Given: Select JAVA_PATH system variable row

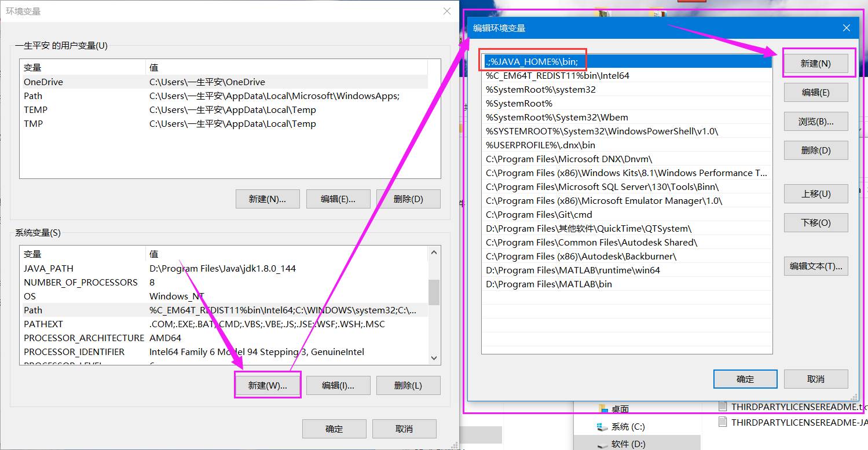Looking at the screenshot, I should [224, 268].
